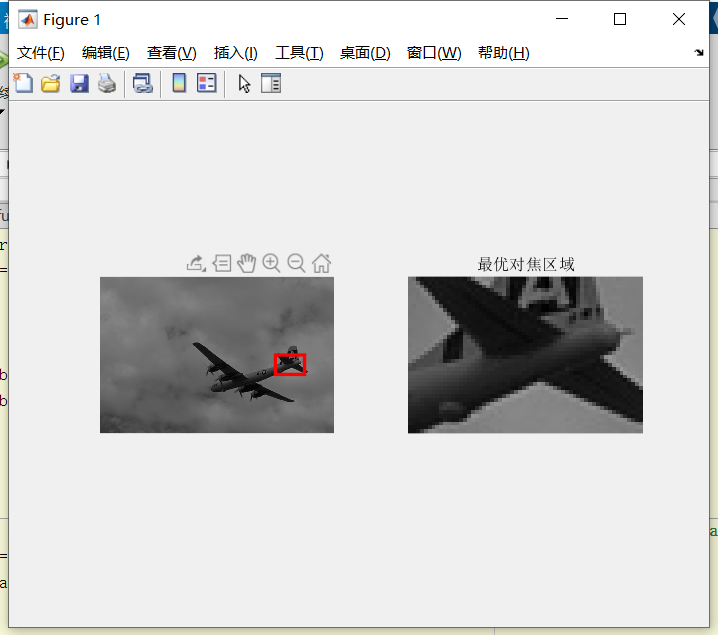Toggle the data tips axes icon
The image size is (718, 635).
222,263
